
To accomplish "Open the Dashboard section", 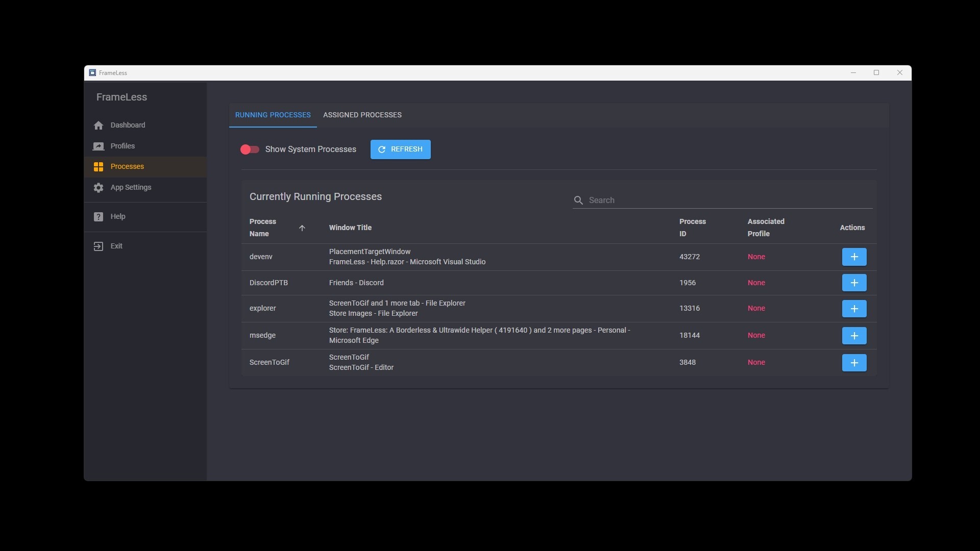I will (x=98, y=125).
